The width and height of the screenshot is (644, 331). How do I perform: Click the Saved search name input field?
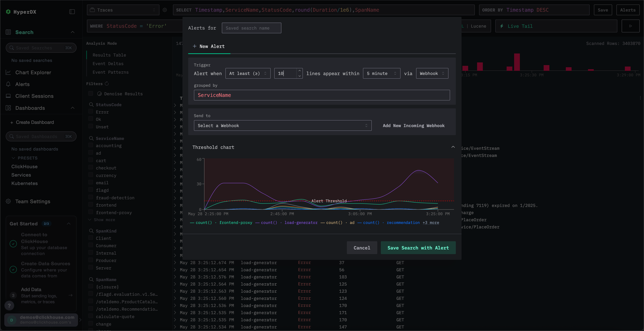(251, 28)
